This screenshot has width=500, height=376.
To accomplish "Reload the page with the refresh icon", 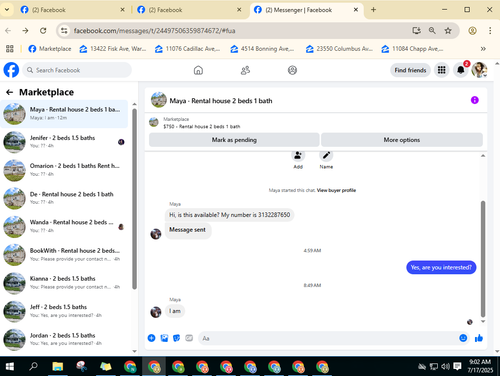I will (x=43, y=31).
